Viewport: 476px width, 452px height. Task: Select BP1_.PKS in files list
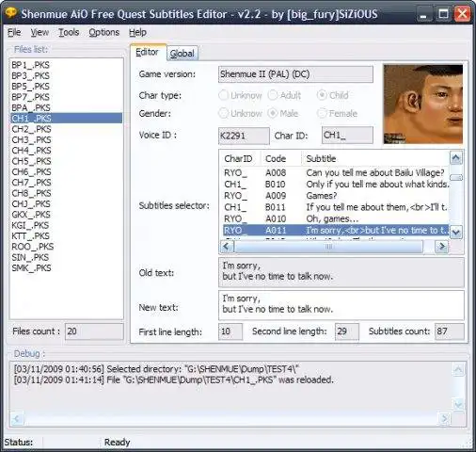pos(66,65)
